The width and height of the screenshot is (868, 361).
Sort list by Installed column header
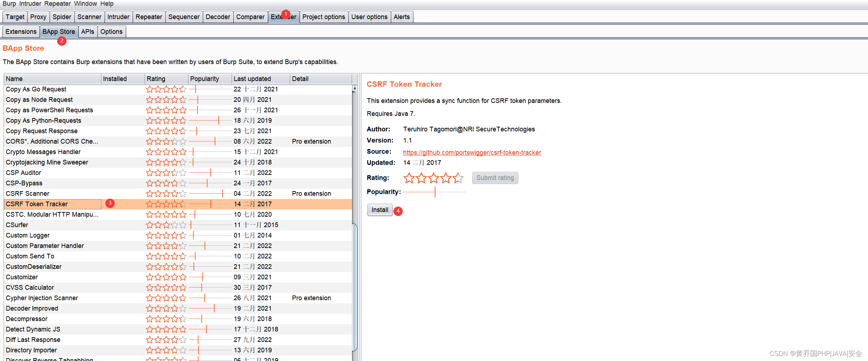click(123, 79)
